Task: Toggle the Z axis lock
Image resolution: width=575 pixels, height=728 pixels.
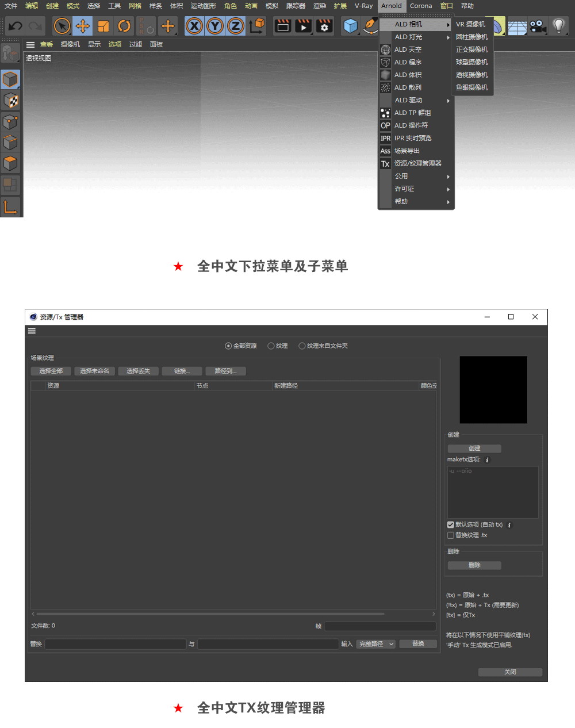Action: pos(236,26)
